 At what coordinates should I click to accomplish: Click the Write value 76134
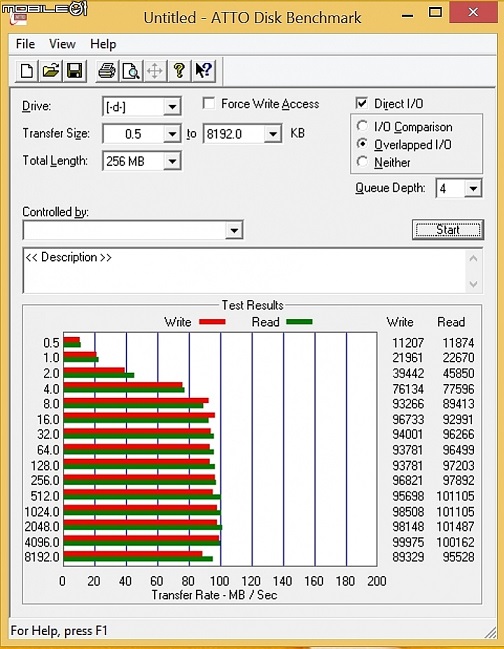(408, 389)
